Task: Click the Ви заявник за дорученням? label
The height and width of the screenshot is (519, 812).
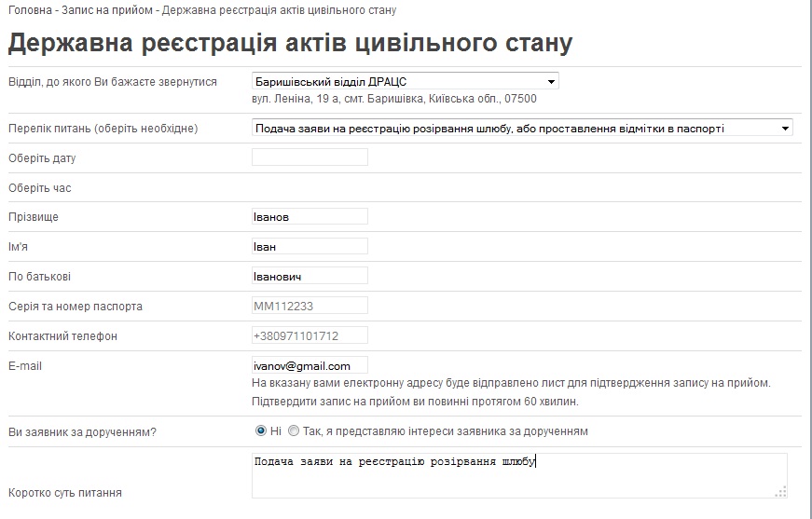Action: (x=82, y=431)
